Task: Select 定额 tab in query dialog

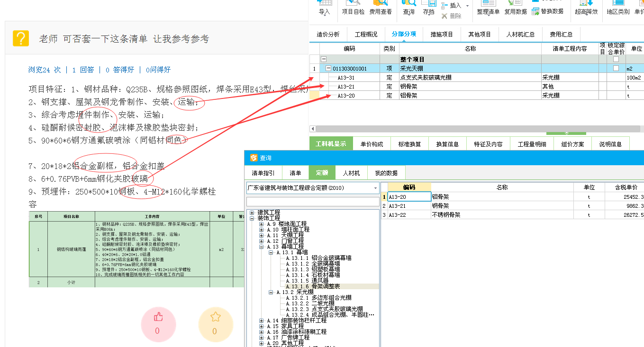Action: [322, 173]
